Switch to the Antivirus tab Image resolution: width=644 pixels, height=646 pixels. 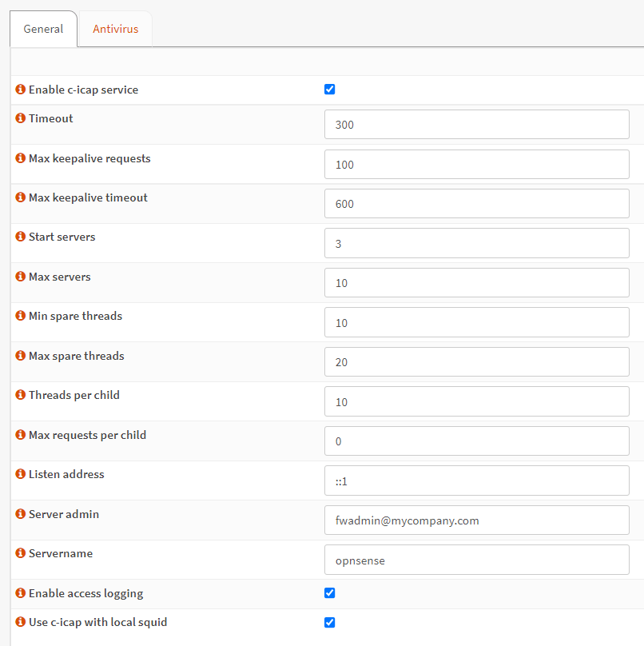click(115, 30)
